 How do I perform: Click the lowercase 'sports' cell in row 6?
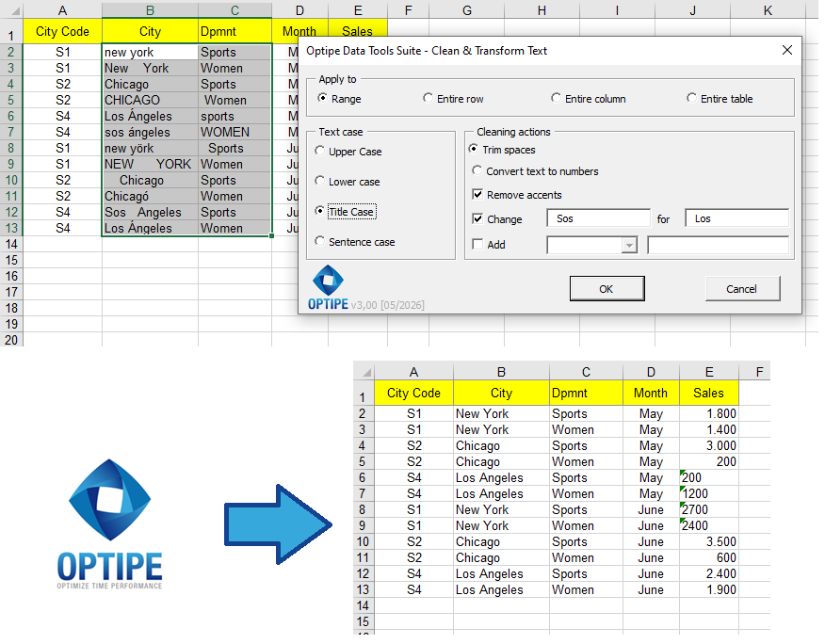tap(235, 117)
